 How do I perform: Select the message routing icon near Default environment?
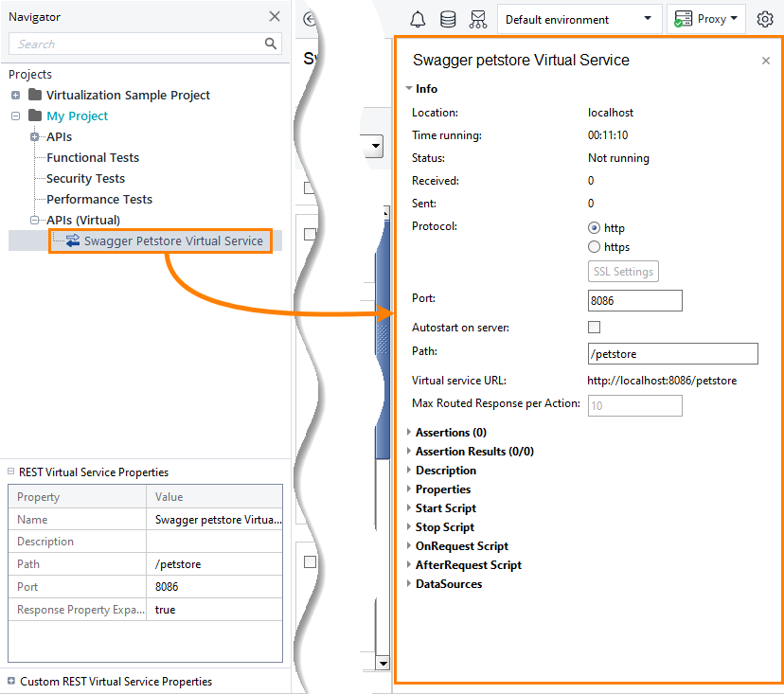pyautogui.click(x=477, y=19)
